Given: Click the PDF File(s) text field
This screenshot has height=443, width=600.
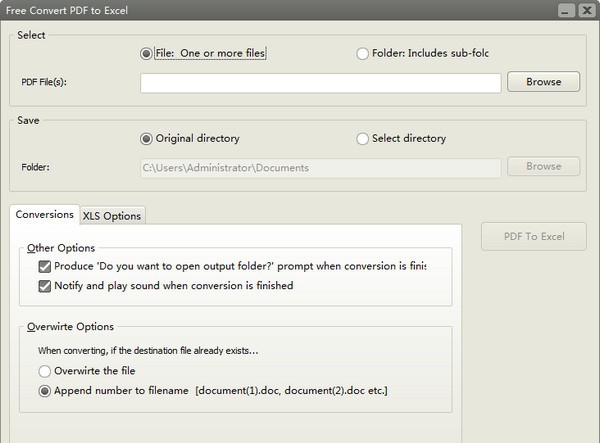Looking at the screenshot, I should (320, 82).
